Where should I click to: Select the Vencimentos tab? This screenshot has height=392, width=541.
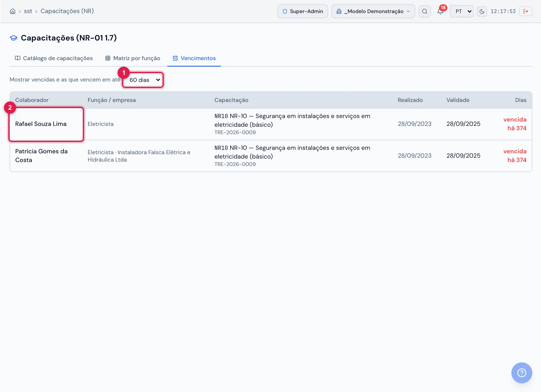click(194, 58)
